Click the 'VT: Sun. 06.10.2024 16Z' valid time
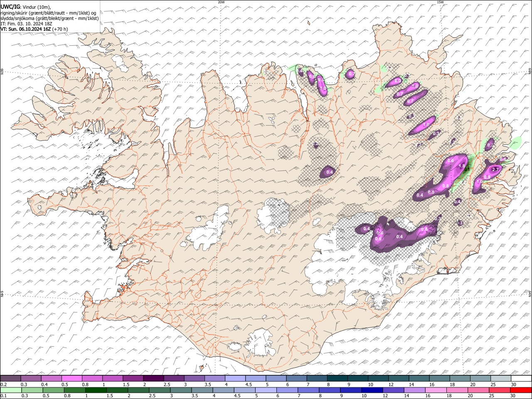Image resolution: width=532 pixels, height=399 pixels. pos(26,29)
